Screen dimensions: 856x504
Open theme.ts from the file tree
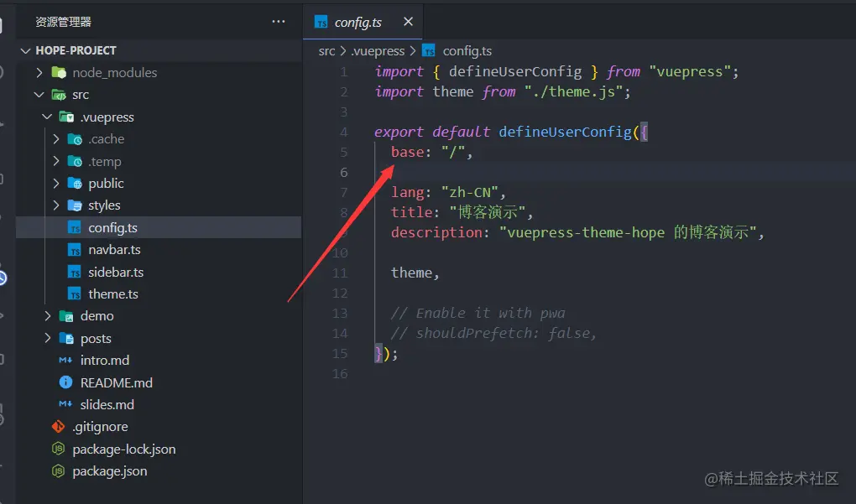tap(113, 294)
